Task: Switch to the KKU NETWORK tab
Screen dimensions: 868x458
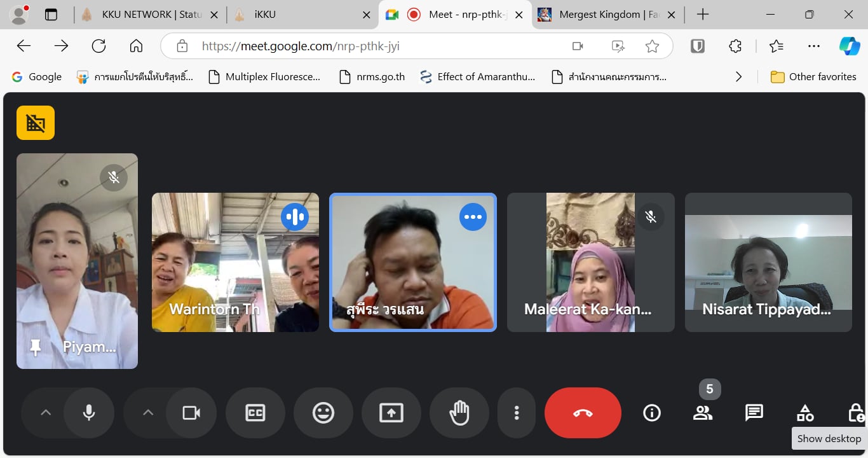Action: click(x=149, y=15)
